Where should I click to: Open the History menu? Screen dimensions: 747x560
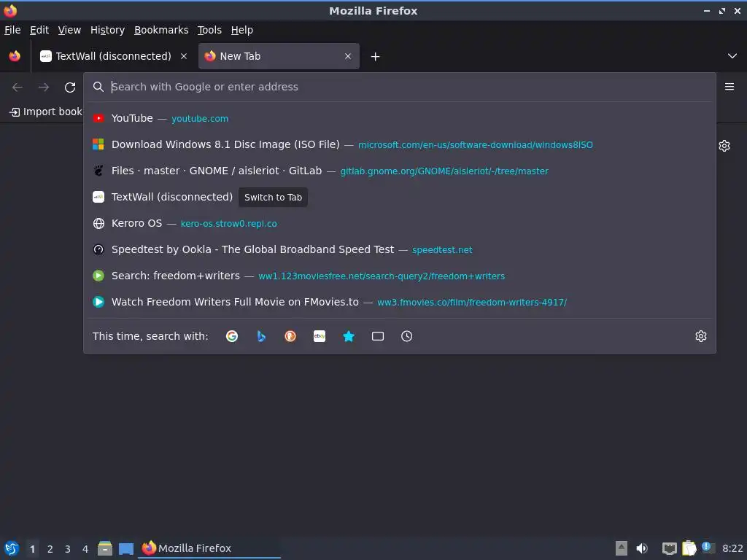click(107, 30)
